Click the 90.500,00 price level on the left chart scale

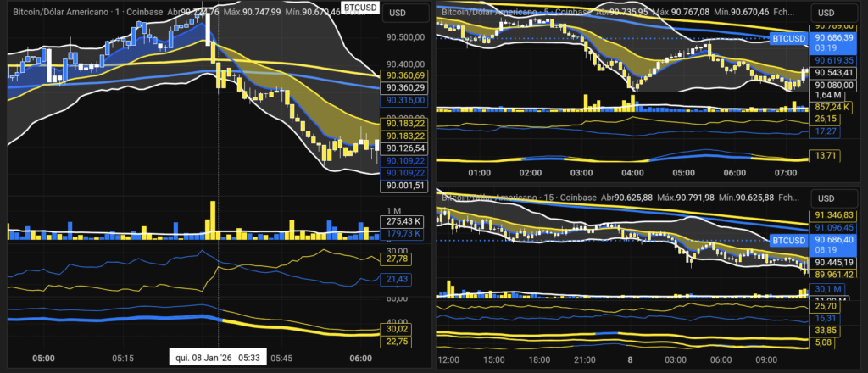pyautogui.click(x=404, y=37)
